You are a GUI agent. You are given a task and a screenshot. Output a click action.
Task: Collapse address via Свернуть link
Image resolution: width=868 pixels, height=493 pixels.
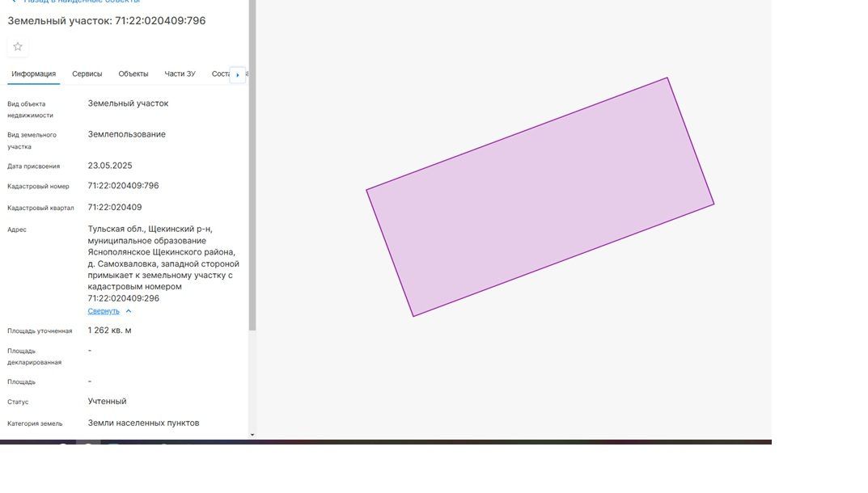pos(104,311)
